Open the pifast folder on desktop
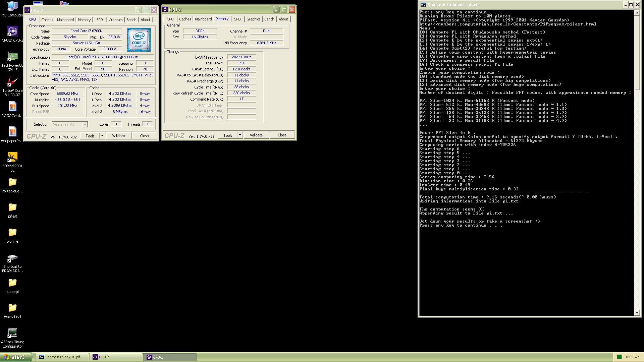 [x=12, y=210]
